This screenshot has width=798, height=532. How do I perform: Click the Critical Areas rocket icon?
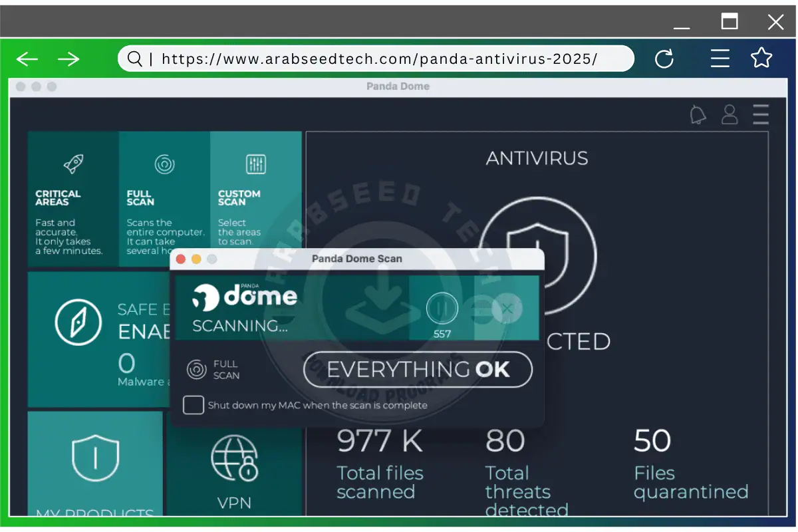[x=72, y=164]
